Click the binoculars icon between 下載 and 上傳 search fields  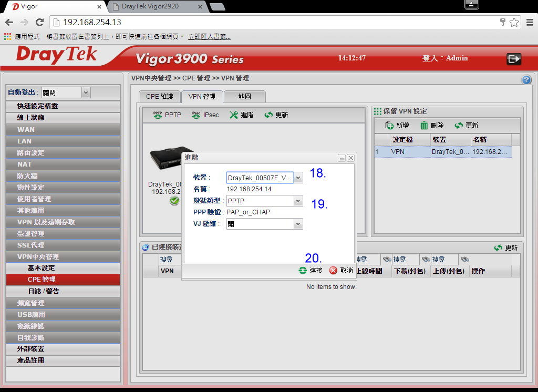tap(426, 259)
